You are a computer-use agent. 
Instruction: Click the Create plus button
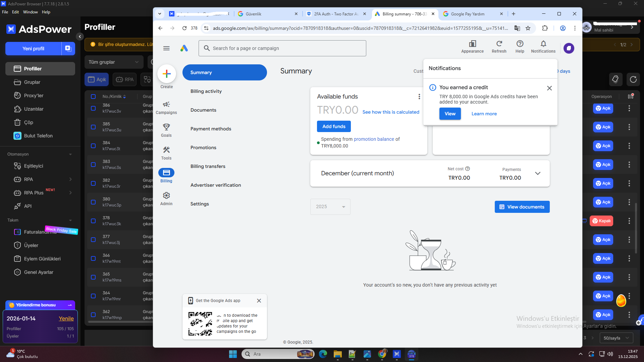[x=167, y=74]
